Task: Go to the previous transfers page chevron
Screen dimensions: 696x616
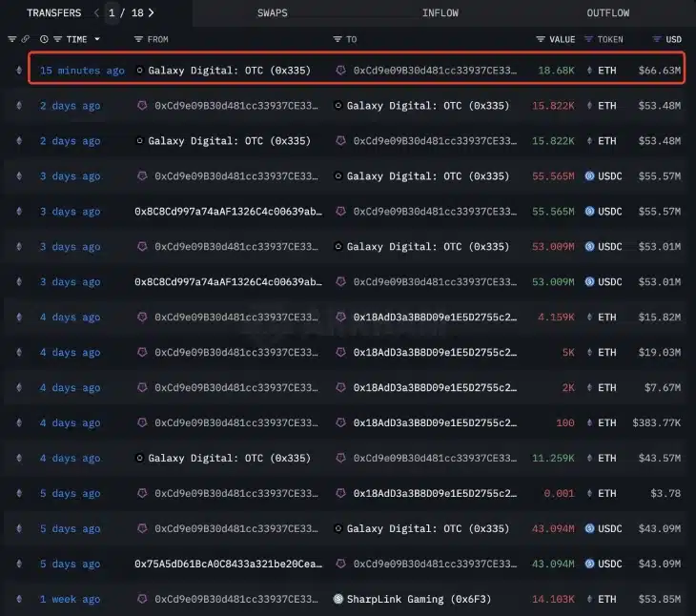Action: point(96,12)
